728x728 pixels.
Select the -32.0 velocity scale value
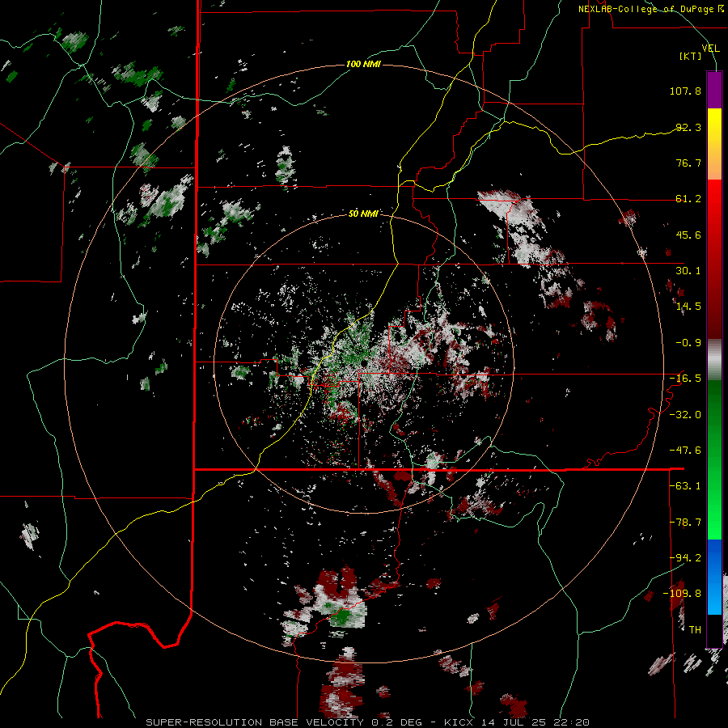click(685, 414)
